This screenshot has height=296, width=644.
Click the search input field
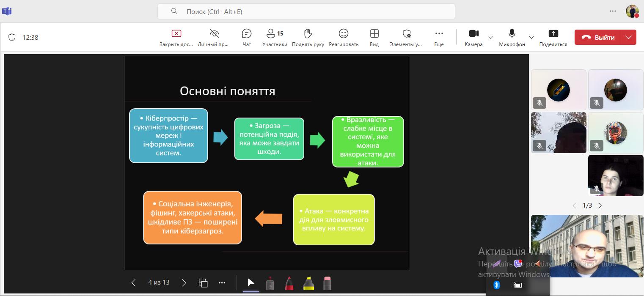pyautogui.click(x=306, y=12)
